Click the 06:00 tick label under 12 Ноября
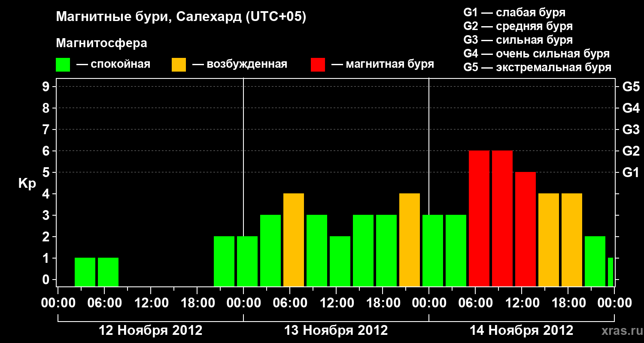Screen dimensions: 644x343 (x=104, y=303)
